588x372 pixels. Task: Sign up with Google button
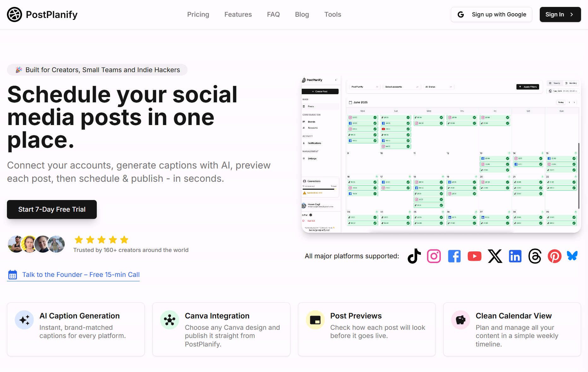point(491,14)
